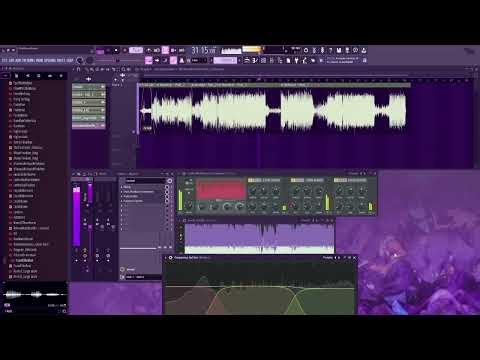Open Presets in the Frequency Splitter window

[x=328, y=258]
